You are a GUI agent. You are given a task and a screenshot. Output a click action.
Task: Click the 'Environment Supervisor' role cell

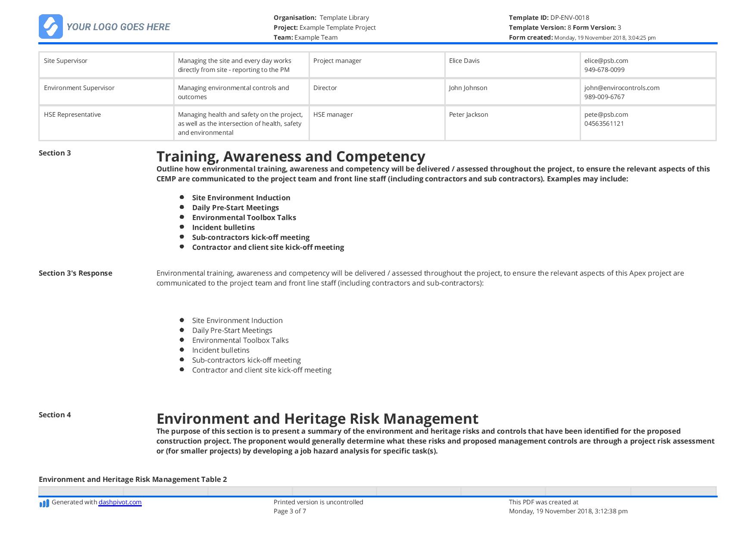point(106,92)
